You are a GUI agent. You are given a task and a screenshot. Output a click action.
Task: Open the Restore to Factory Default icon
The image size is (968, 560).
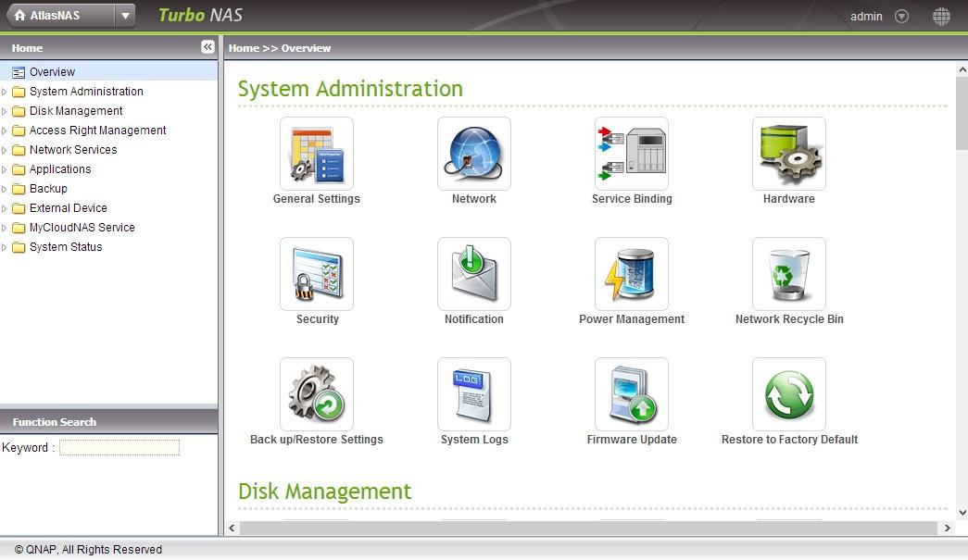click(x=789, y=394)
